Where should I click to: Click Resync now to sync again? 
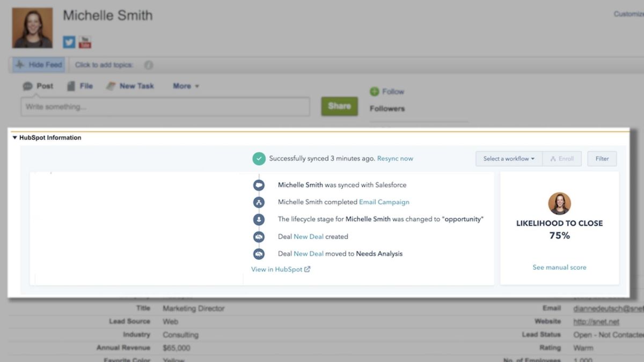coord(395,158)
